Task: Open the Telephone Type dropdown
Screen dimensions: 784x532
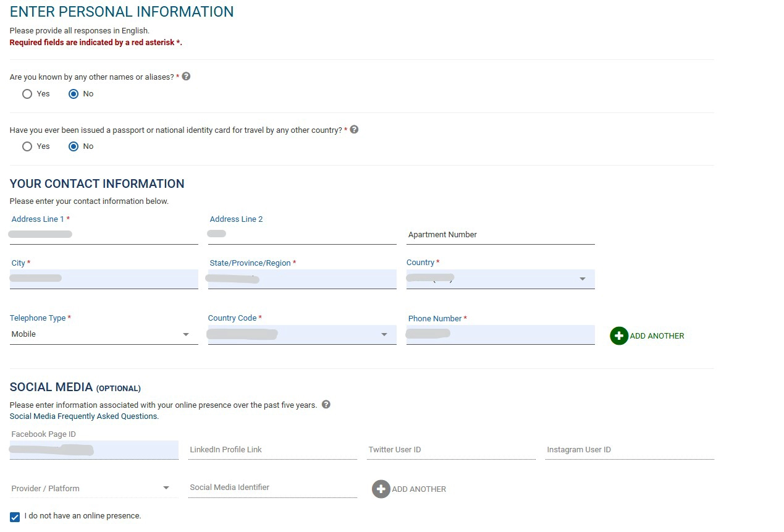Action: click(x=186, y=334)
